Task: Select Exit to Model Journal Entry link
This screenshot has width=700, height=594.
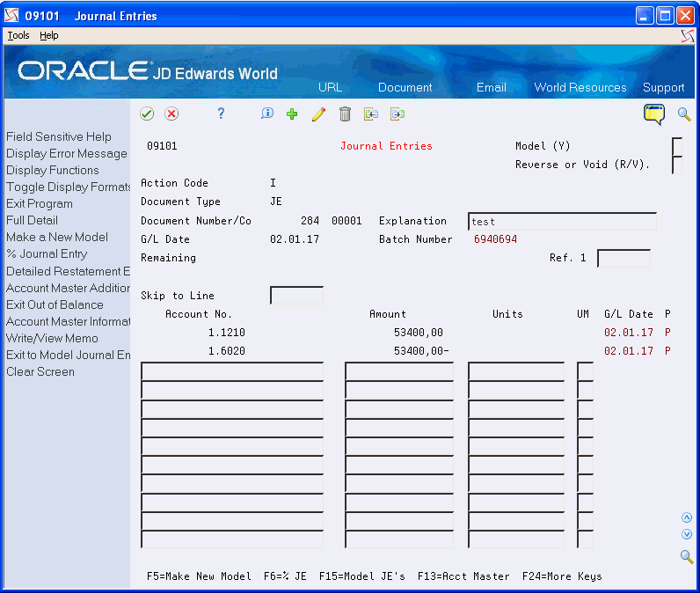Action: click(x=68, y=355)
